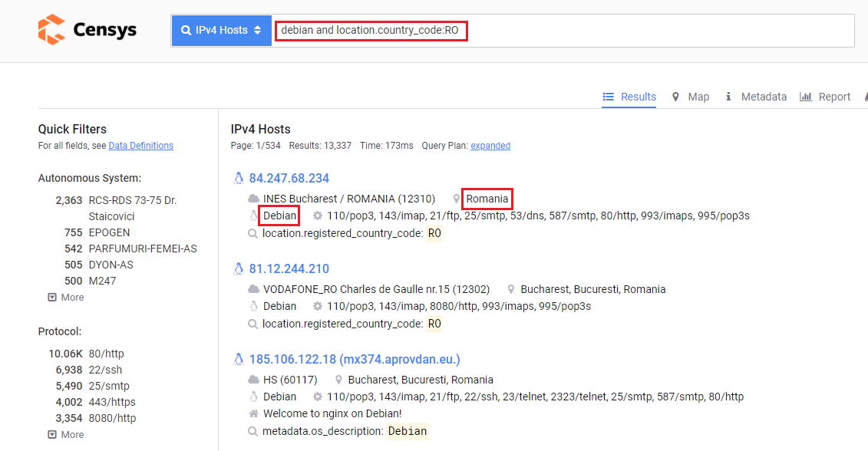The width and height of the screenshot is (868, 451).
Task: Click the gear icon on the 81.12.244.210 result
Action: [317, 306]
